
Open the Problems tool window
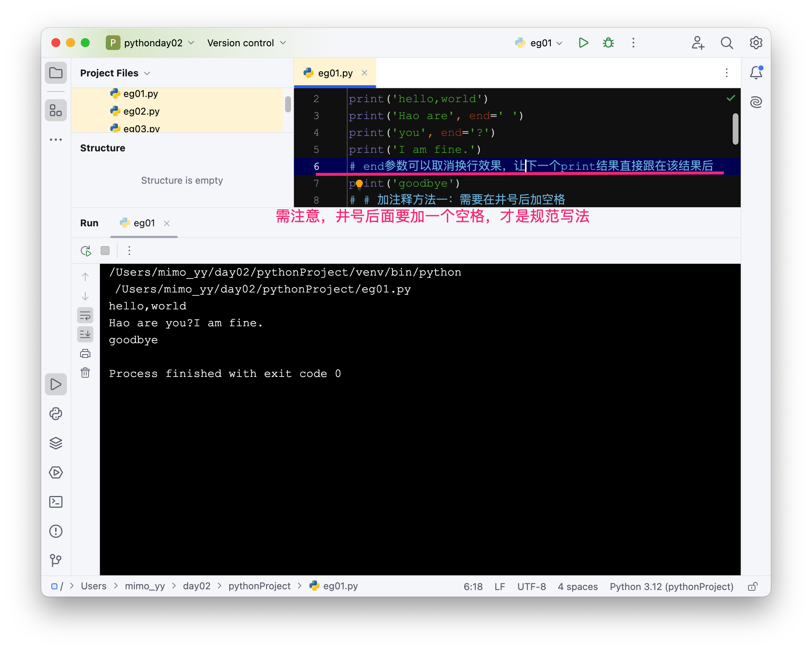click(x=56, y=531)
